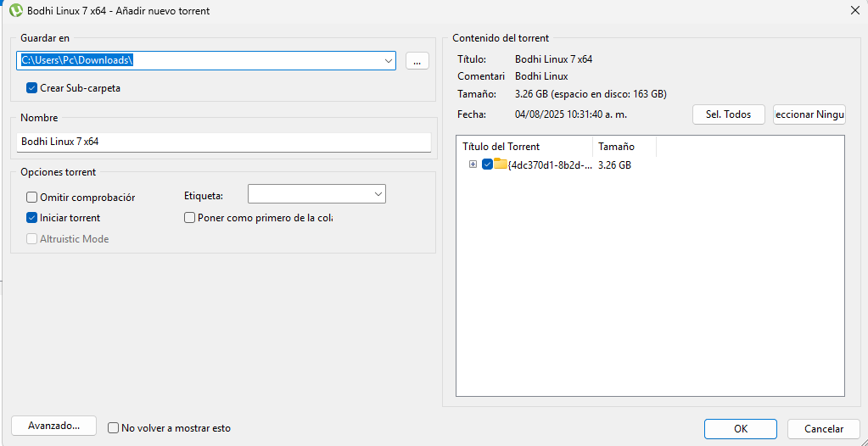
Task: Open Avanzado... settings
Action: pyautogui.click(x=54, y=426)
